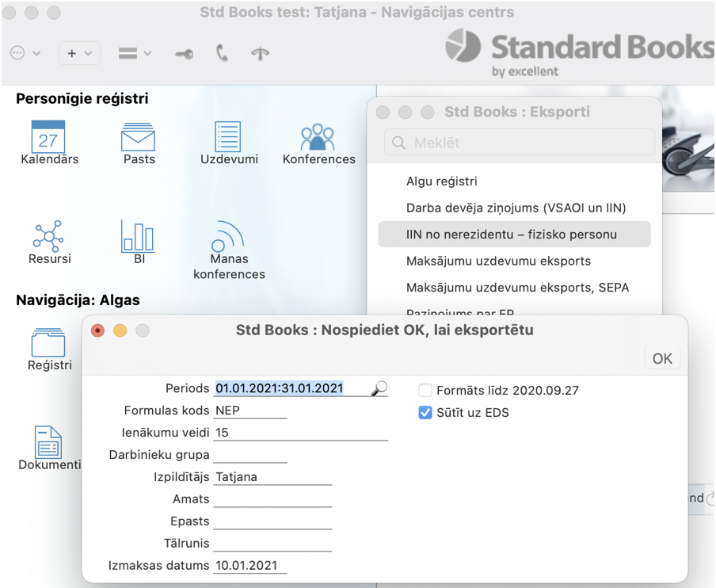This screenshot has height=588, width=716.
Task: Open the module switcher dropdown
Action: tap(135, 53)
